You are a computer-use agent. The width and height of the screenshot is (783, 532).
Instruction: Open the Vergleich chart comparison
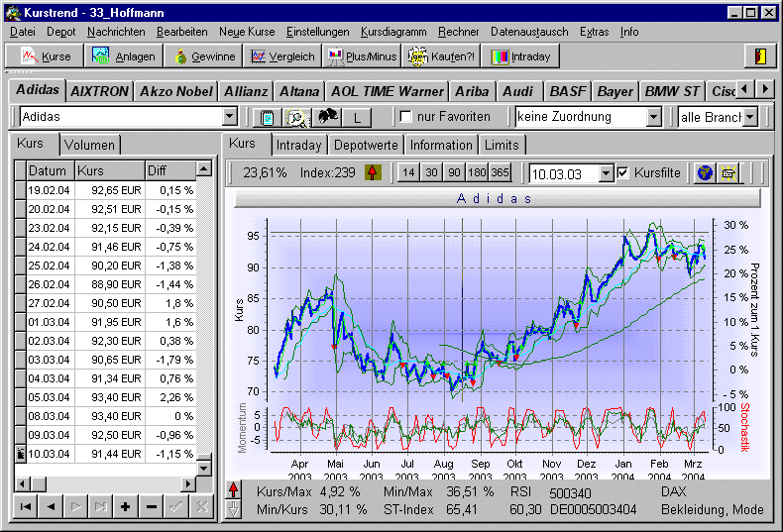(x=283, y=56)
